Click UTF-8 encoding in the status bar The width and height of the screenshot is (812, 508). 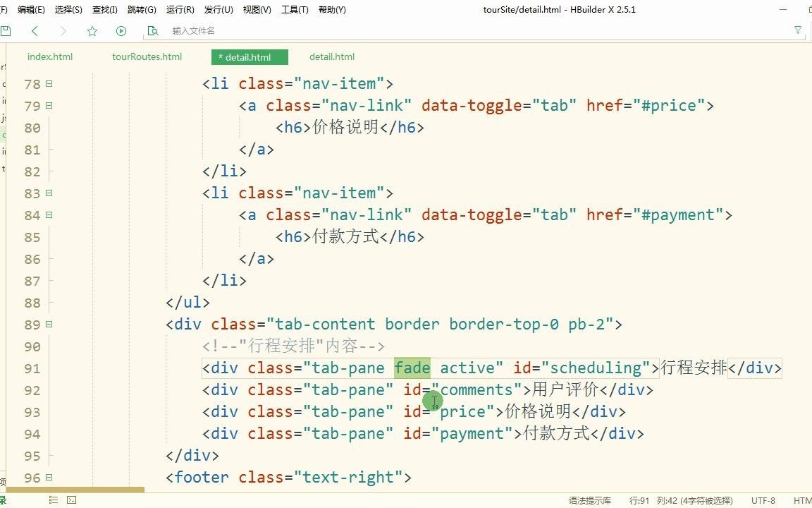click(x=763, y=500)
